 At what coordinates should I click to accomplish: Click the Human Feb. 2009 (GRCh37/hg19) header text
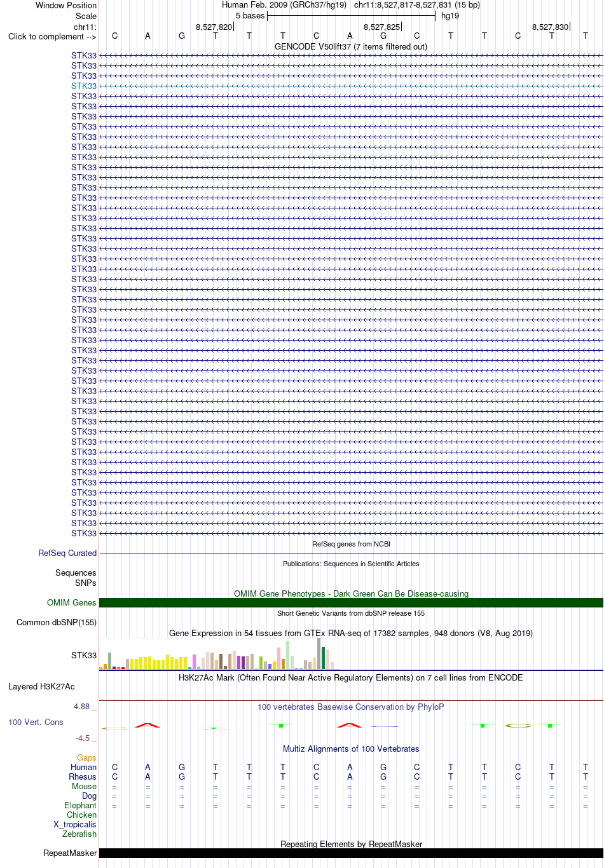click(284, 5)
